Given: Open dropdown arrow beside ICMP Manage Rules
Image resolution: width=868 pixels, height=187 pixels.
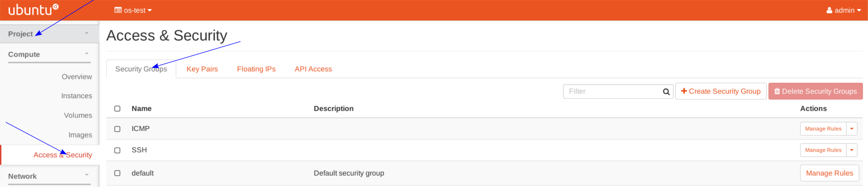Looking at the screenshot, I should [x=852, y=129].
